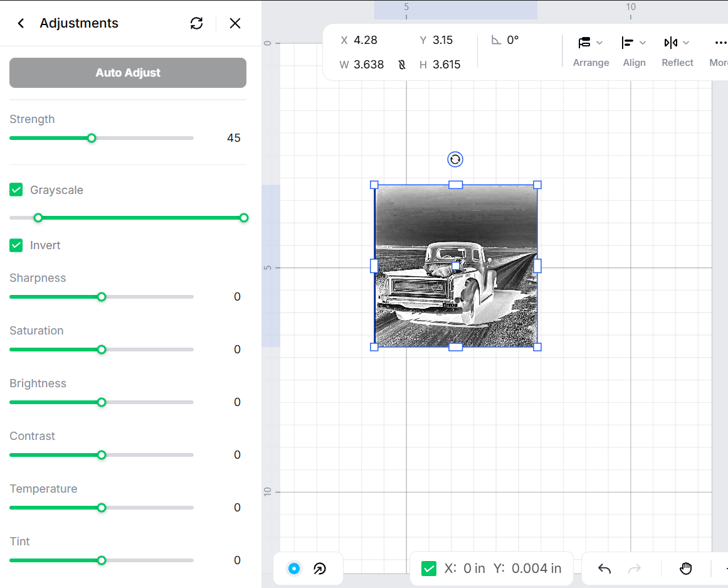This screenshot has width=728, height=588.
Task: Click the top-right resize handle
Action: click(x=537, y=185)
